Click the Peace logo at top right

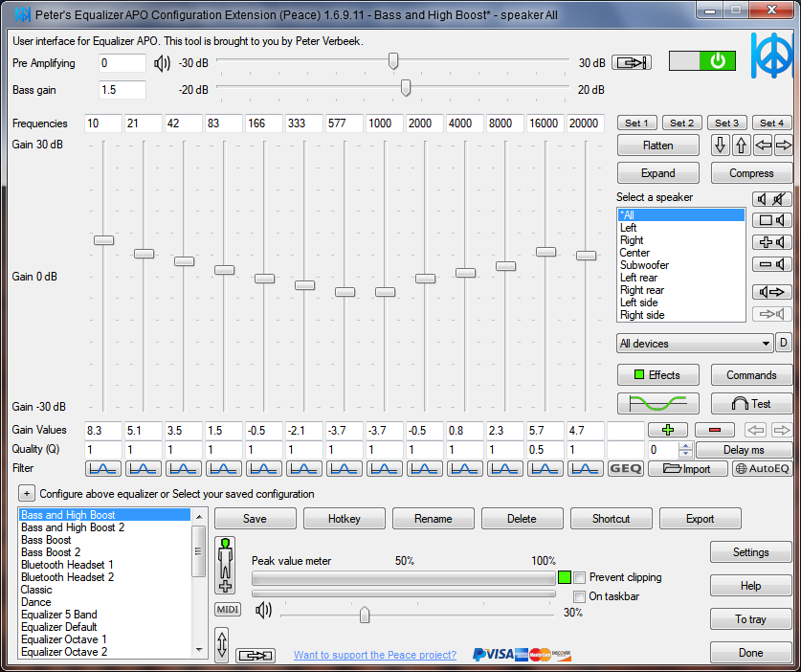point(773,56)
